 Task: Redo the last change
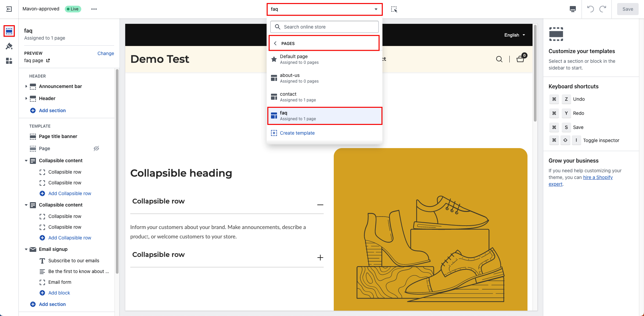[x=603, y=9]
